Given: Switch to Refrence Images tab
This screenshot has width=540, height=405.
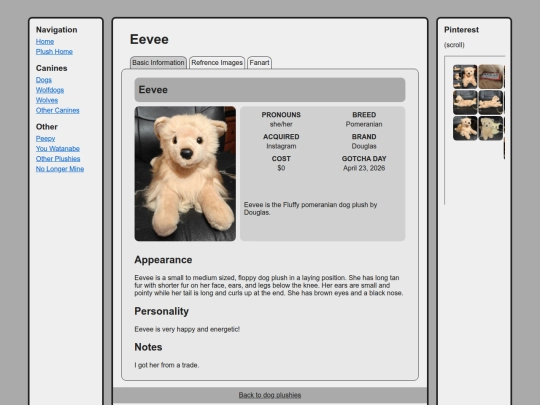Looking at the screenshot, I should click(x=217, y=63).
